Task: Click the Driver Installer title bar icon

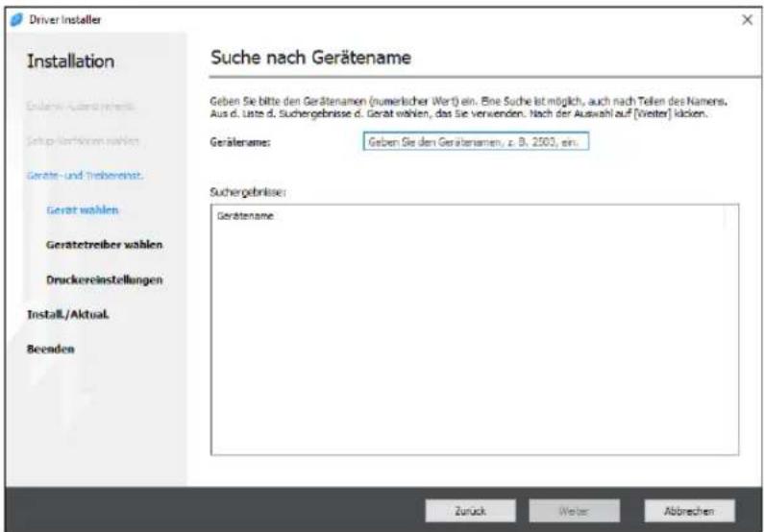Action: (16, 20)
